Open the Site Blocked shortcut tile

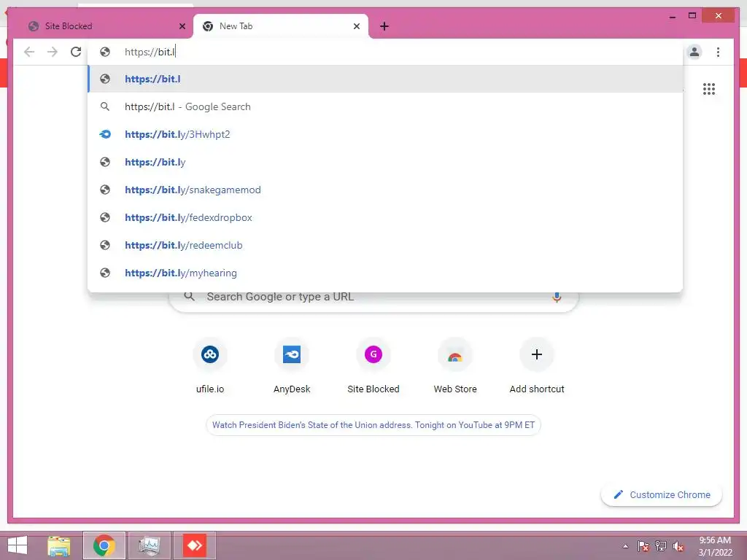point(373,367)
